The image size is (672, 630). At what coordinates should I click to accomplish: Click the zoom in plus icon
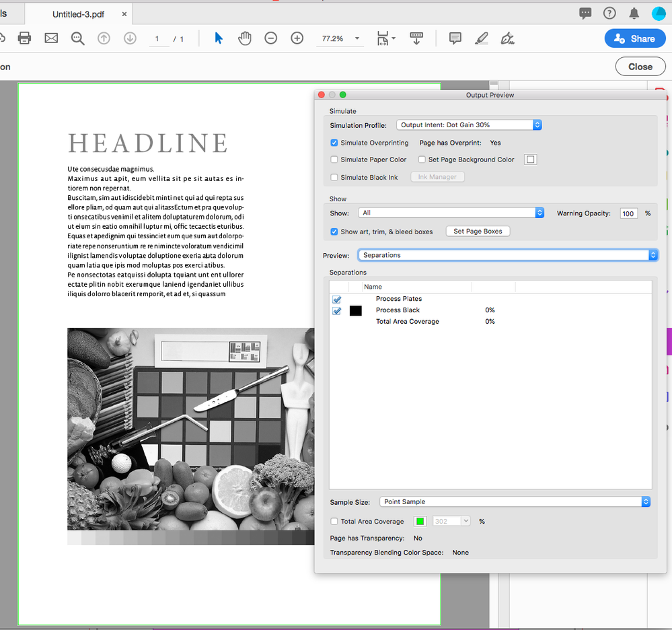click(297, 38)
